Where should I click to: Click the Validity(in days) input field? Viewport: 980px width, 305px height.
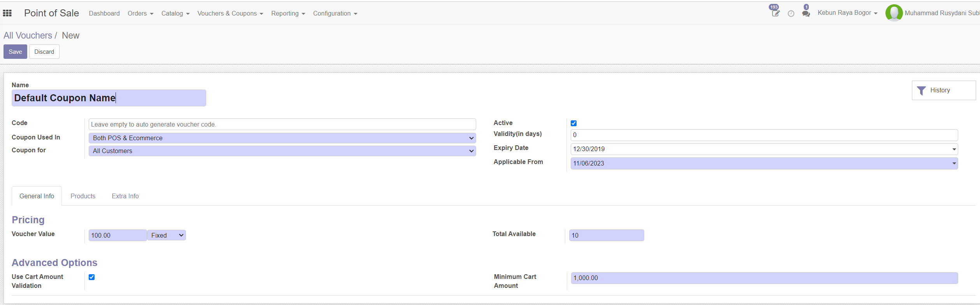(764, 135)
